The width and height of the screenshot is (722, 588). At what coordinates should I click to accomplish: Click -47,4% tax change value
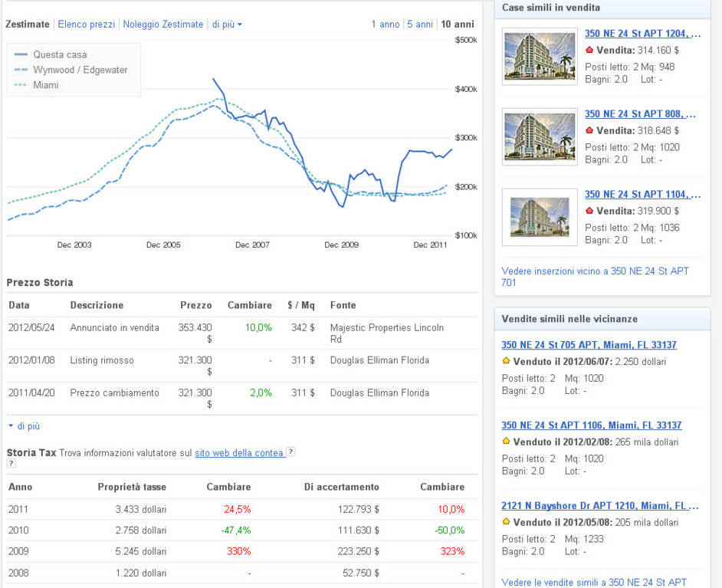pos(236,530)
